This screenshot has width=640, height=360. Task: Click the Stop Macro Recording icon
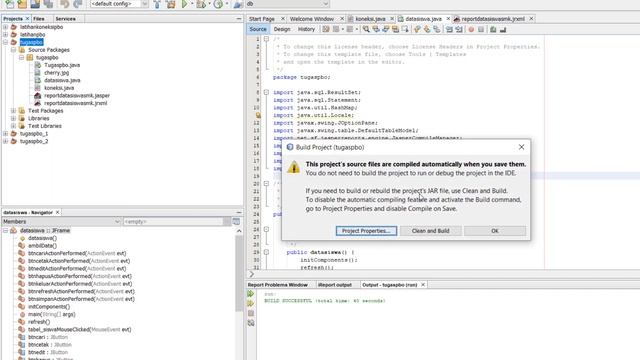click(x=481, y=29)
